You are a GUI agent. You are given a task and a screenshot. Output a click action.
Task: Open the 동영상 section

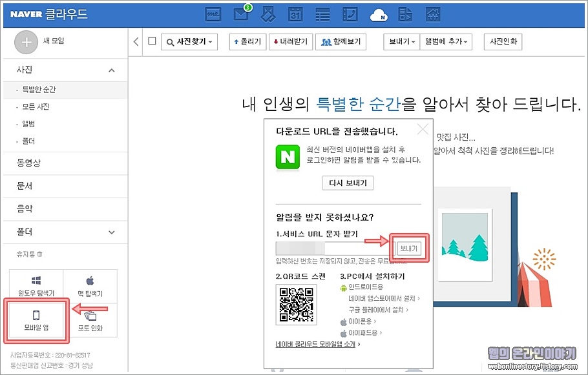(x=28, y=163)
